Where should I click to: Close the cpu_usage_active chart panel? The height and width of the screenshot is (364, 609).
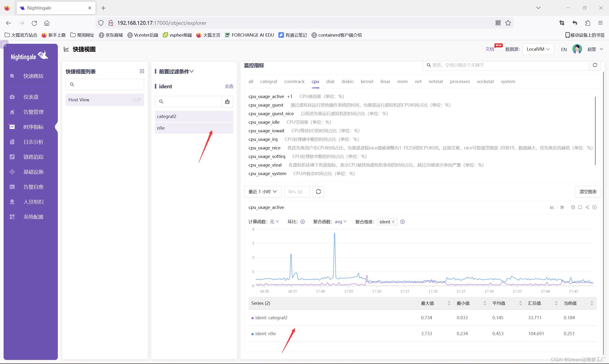(x=594, y=207)
